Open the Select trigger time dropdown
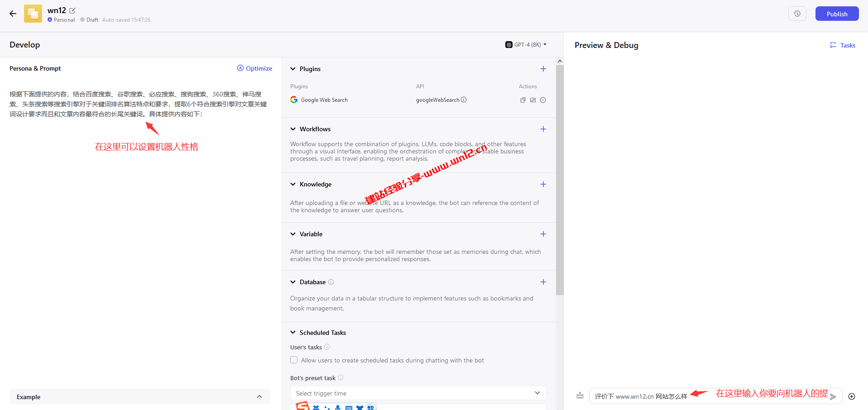The width and height of the screenshot is (868, 410). pos(417,393)
